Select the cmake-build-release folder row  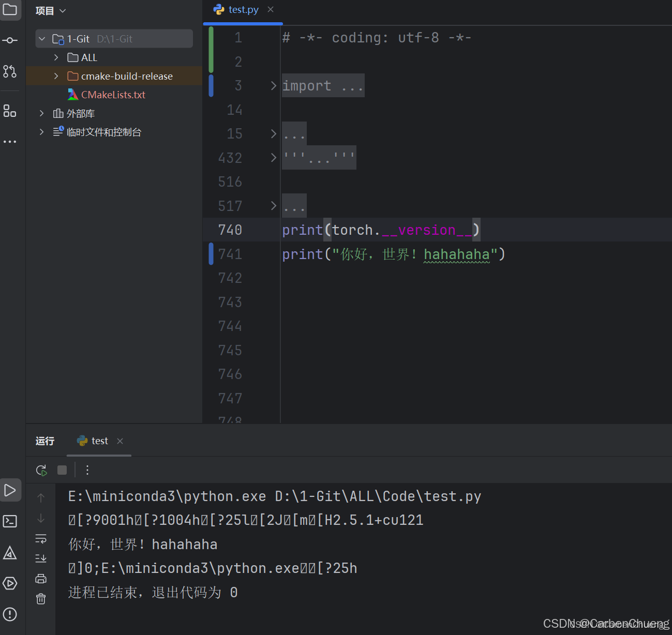pos(114,76)
